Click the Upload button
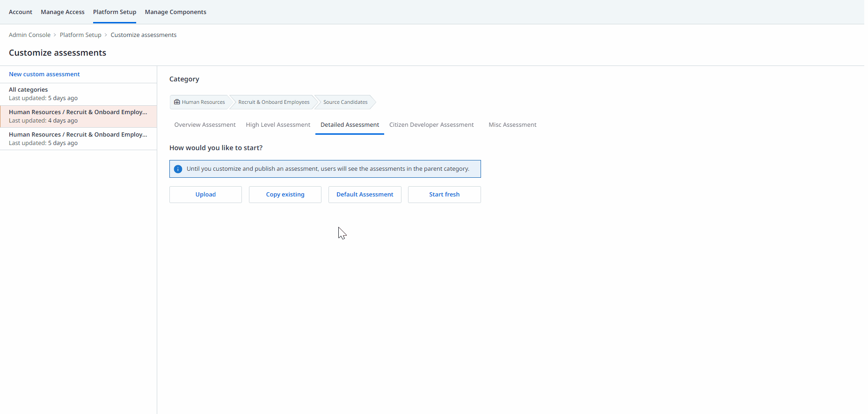This screenshot has height=414, width=868. pyautogui.click(x=205, y=195)
